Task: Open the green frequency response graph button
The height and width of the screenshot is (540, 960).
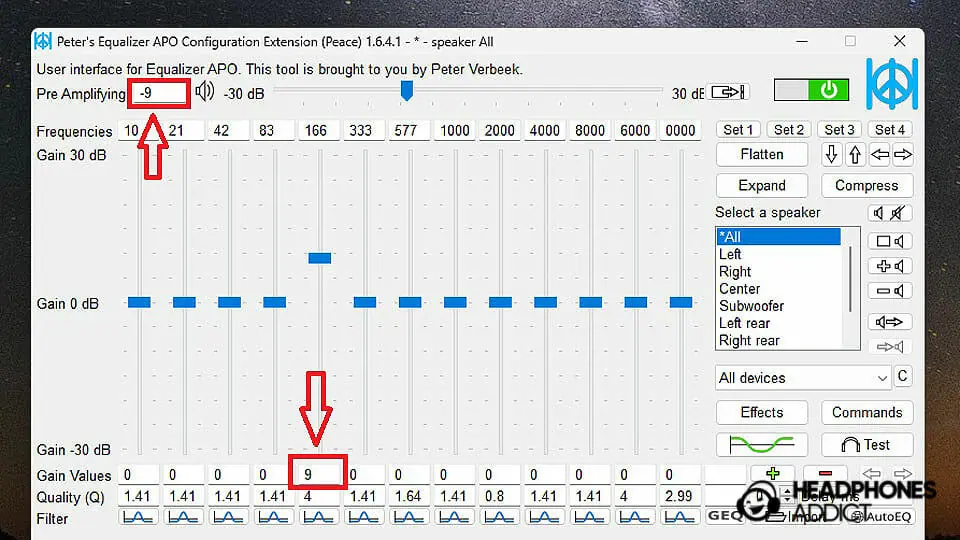Action: [x=761, y=444]
